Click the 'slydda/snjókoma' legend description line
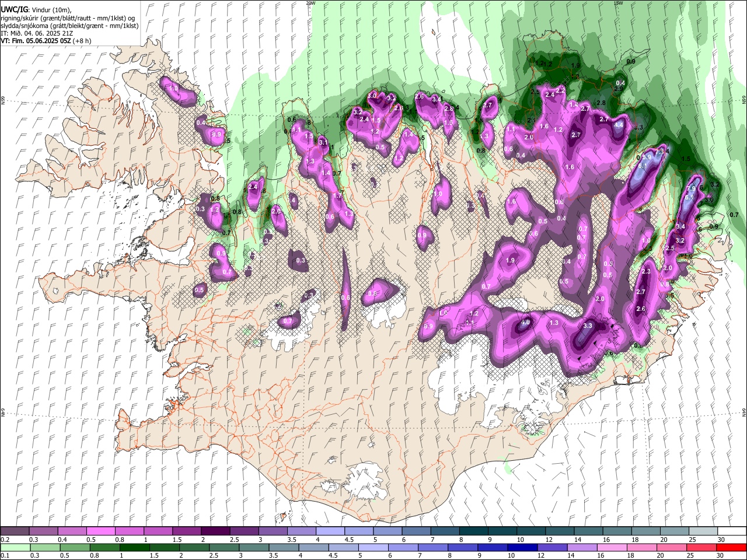Viewport: 747px width, 560px height. tap(69, 26)
